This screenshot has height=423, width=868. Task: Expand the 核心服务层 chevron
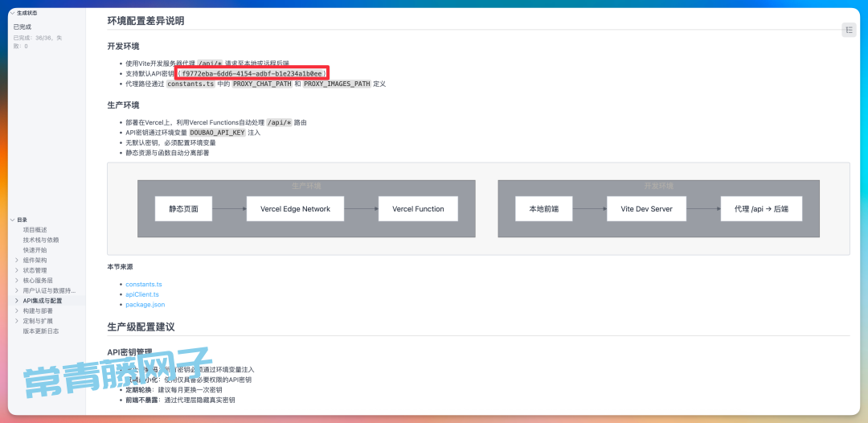(x=17, y=280)
